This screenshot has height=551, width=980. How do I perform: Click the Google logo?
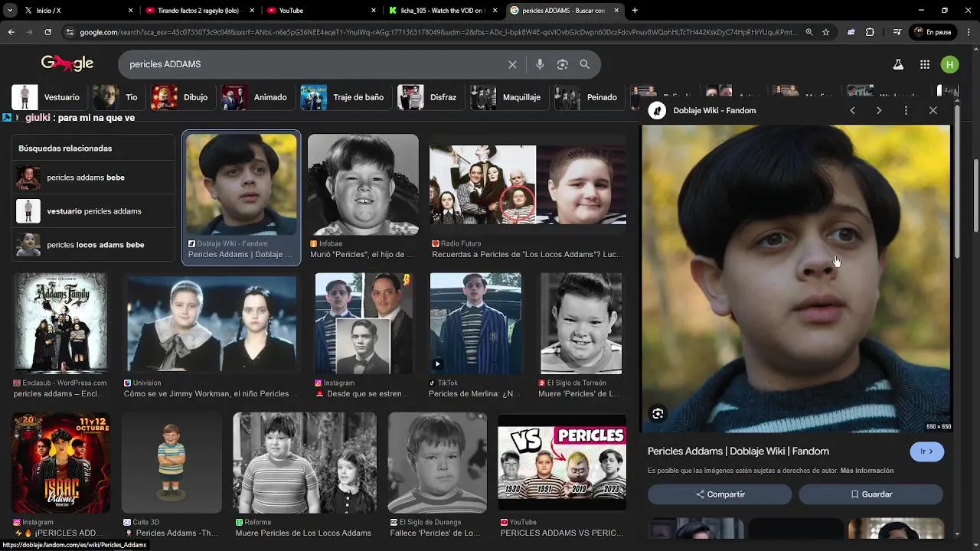coord(67,64)
